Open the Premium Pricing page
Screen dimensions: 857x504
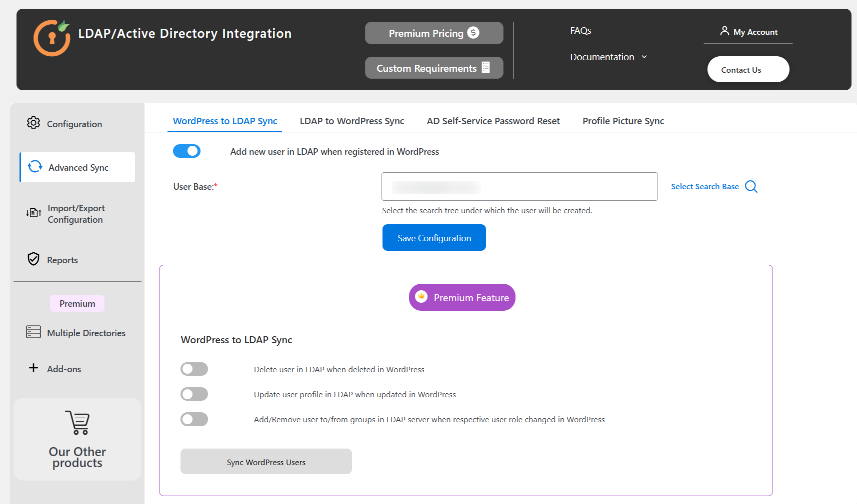[x=434, y=33]
